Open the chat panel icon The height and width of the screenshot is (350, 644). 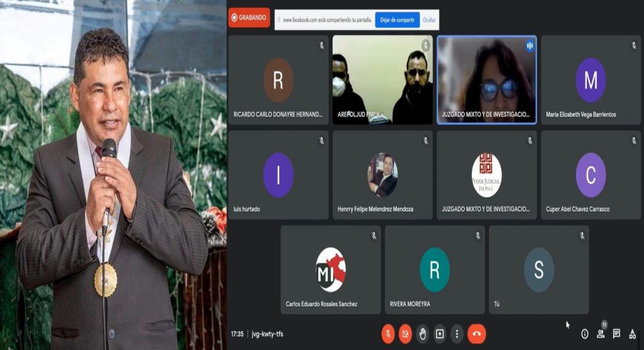click(x=616, y=334)
